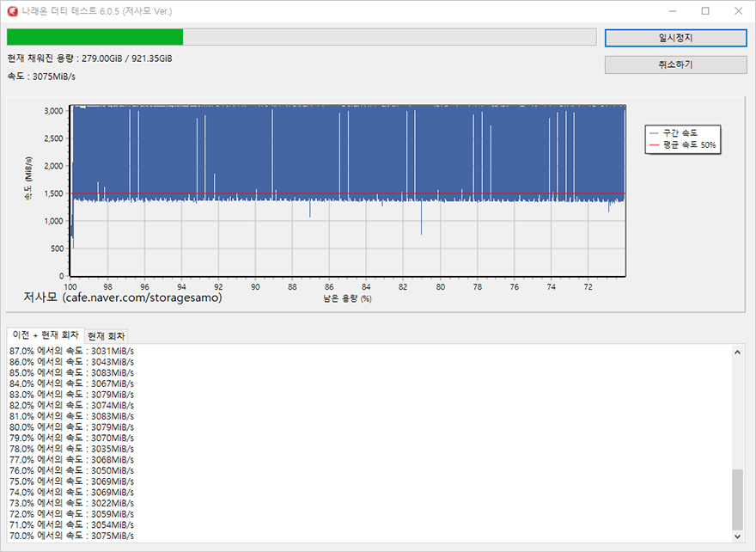756x552 pixels.
Task: Click the 속도 : 3075MiB/s label
Action: click(x=41, y=77)
